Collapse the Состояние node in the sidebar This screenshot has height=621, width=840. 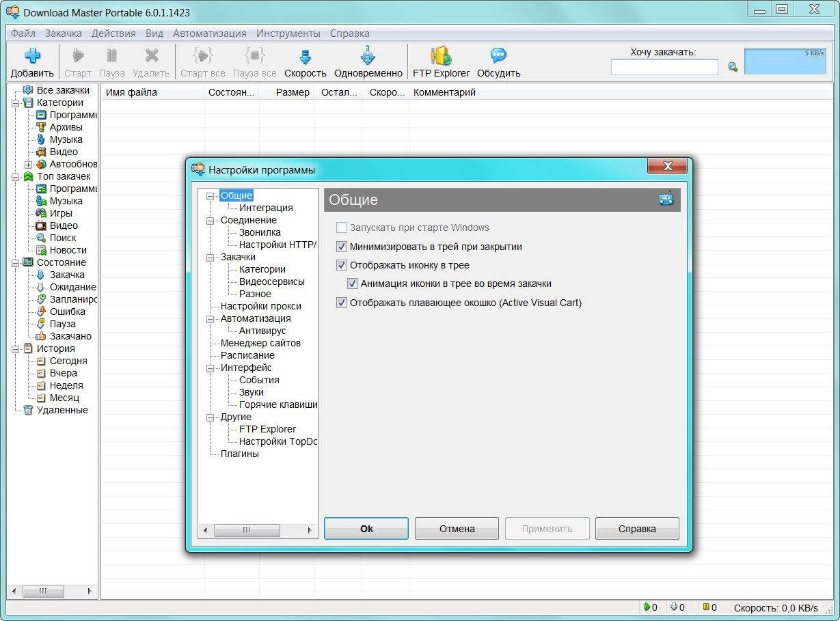16,262
